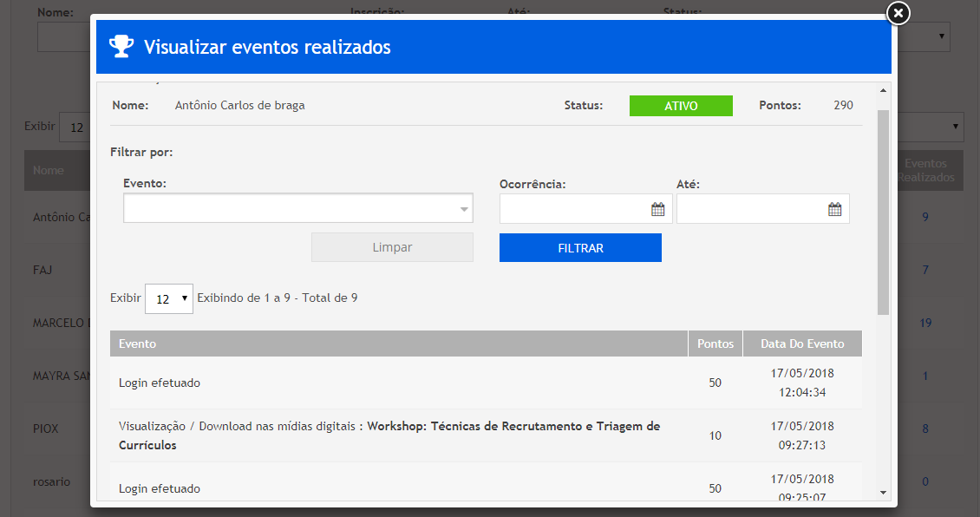Image resolution: width=980 pixels, height=517 pixels.
Task: Sort by Data Do Evento column header
Action: click(x=802, y=344)
